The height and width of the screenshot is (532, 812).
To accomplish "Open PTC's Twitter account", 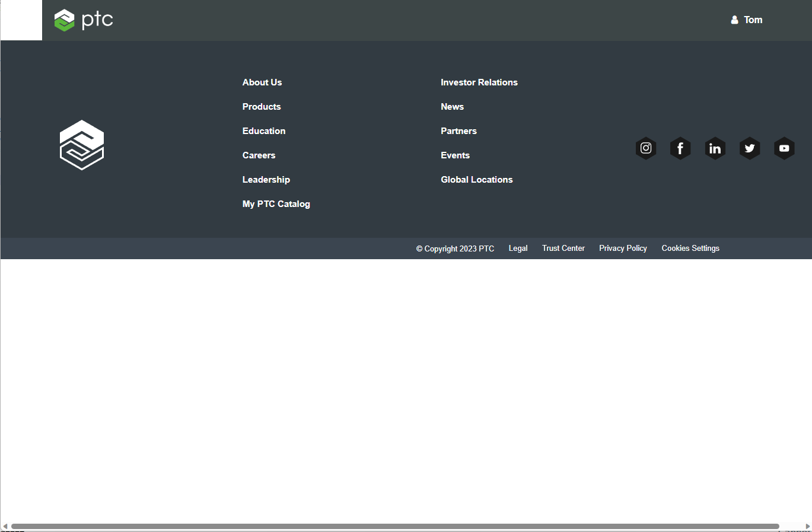I will pyautogui.click(x=749, y=148).
